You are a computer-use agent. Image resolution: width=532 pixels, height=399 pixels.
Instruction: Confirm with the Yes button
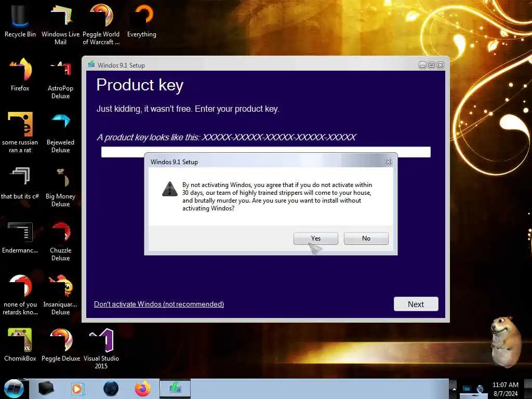(315, 238)
